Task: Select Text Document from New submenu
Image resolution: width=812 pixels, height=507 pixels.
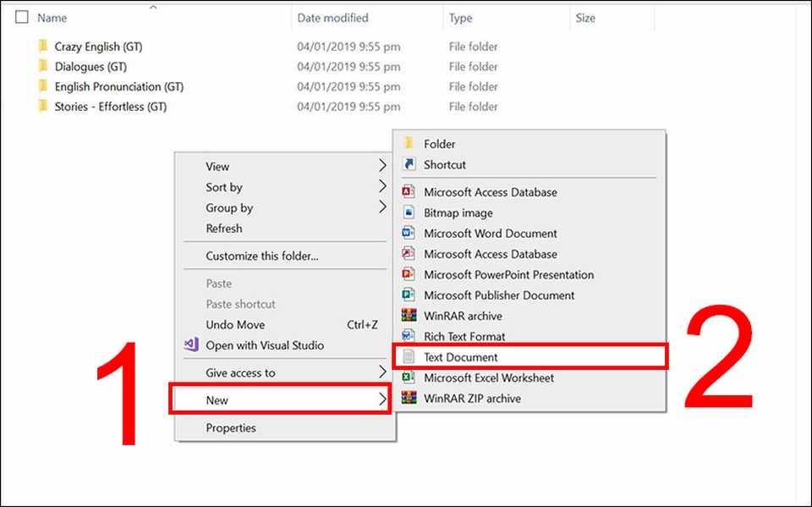Action: coord(461,357)
